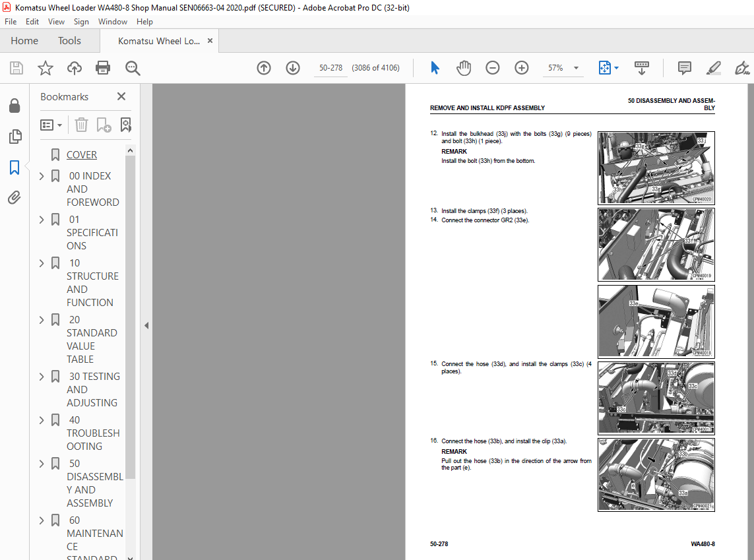Expand 40 TROUBLESHOOTING bookmark
754x560 pixels.
pyautogui.click(x=42, y=420)
